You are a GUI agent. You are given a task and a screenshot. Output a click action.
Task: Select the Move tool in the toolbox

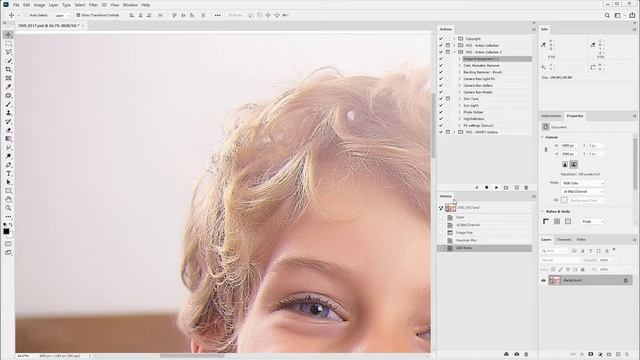(8, 35)
